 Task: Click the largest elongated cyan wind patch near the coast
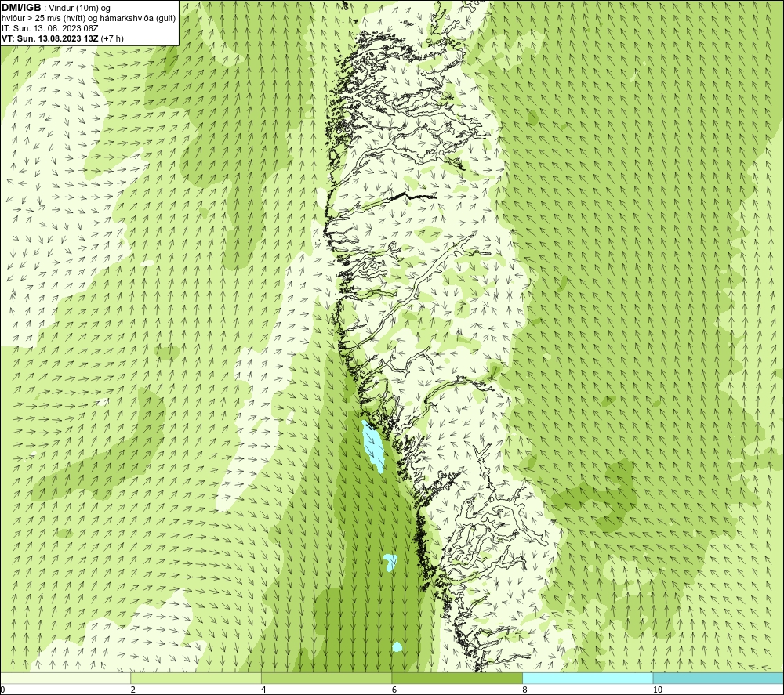pos(372,446)
